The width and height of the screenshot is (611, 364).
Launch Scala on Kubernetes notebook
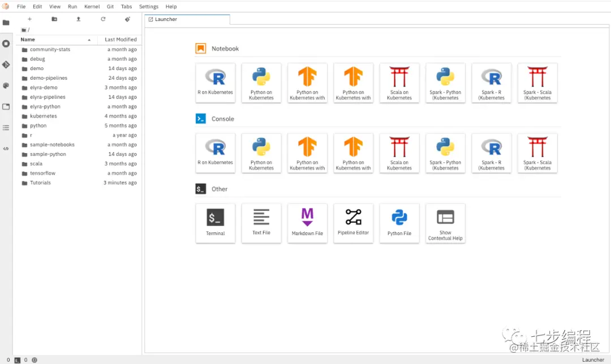pos(399,83)
